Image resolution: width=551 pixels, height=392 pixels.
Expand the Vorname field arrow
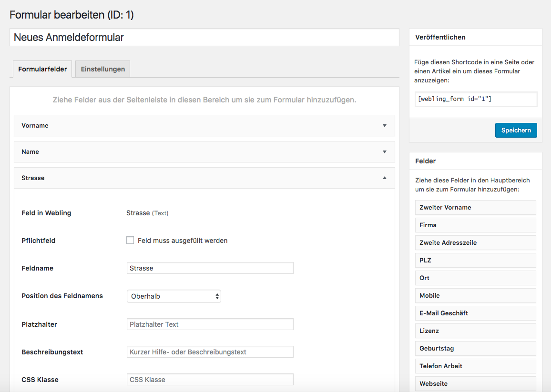point(384,126)
